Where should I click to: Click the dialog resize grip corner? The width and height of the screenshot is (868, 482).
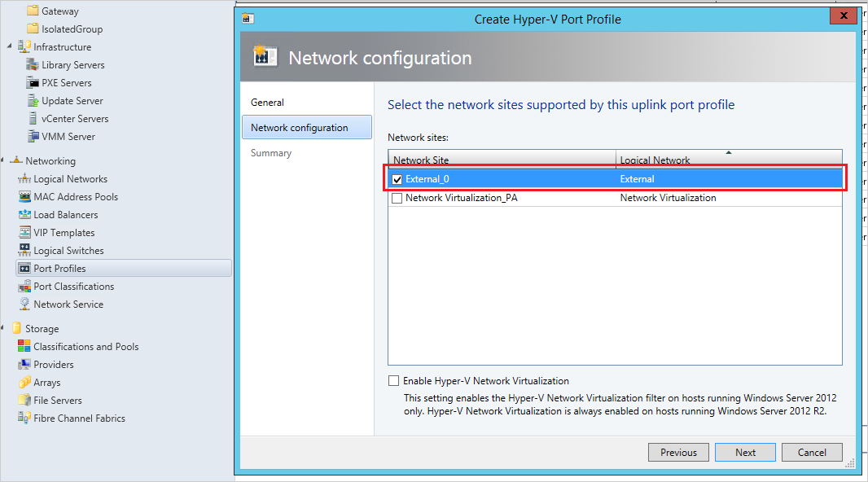[850, 464]
